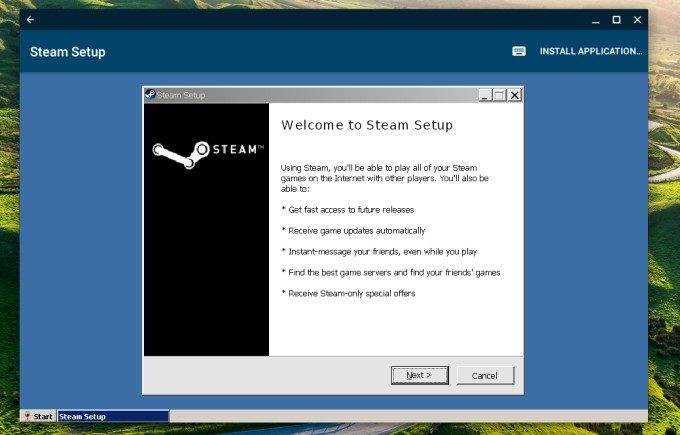Minimize the outer application window
This screenshot has height=435, width=680.
[595, 20]
